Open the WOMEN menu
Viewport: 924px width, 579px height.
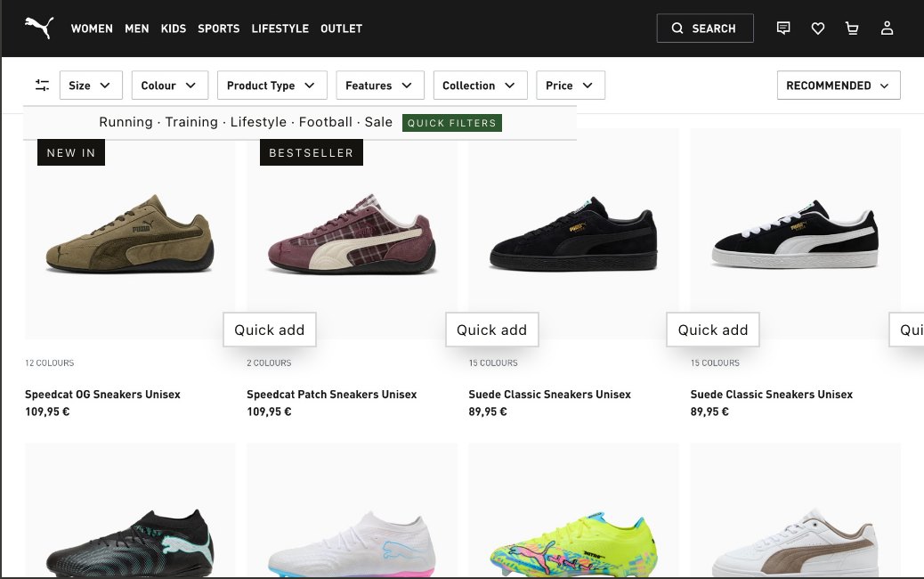92,29
